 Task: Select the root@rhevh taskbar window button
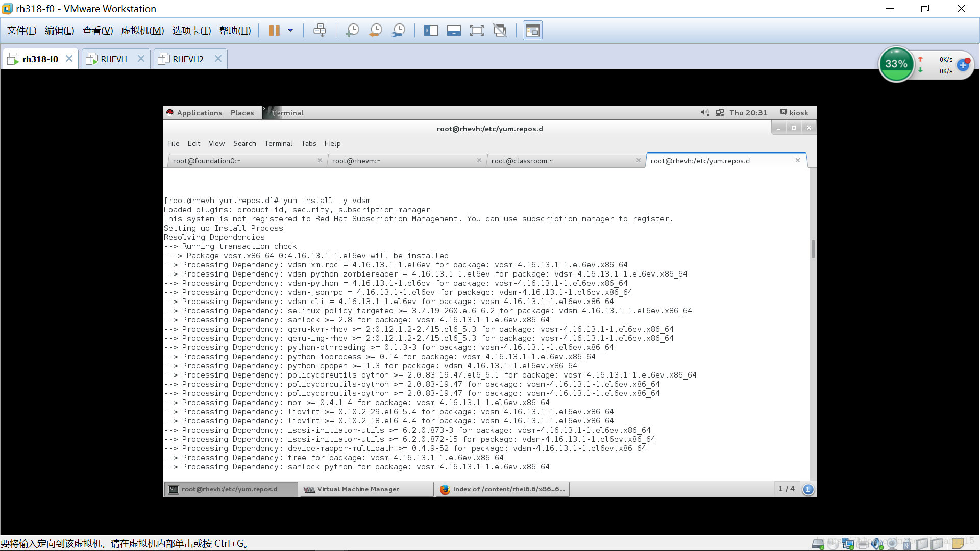[231, 489]
